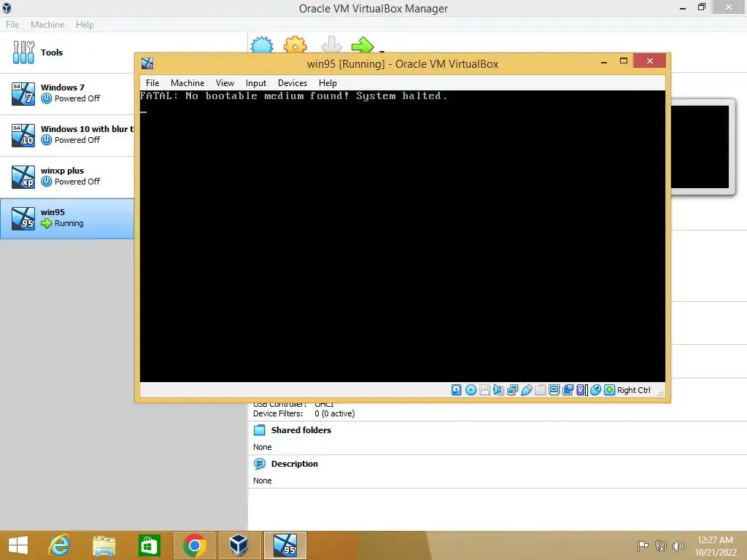747x560 pixels.
Task: Open File Explorer from the taskbar
Action: coord(104,545)
